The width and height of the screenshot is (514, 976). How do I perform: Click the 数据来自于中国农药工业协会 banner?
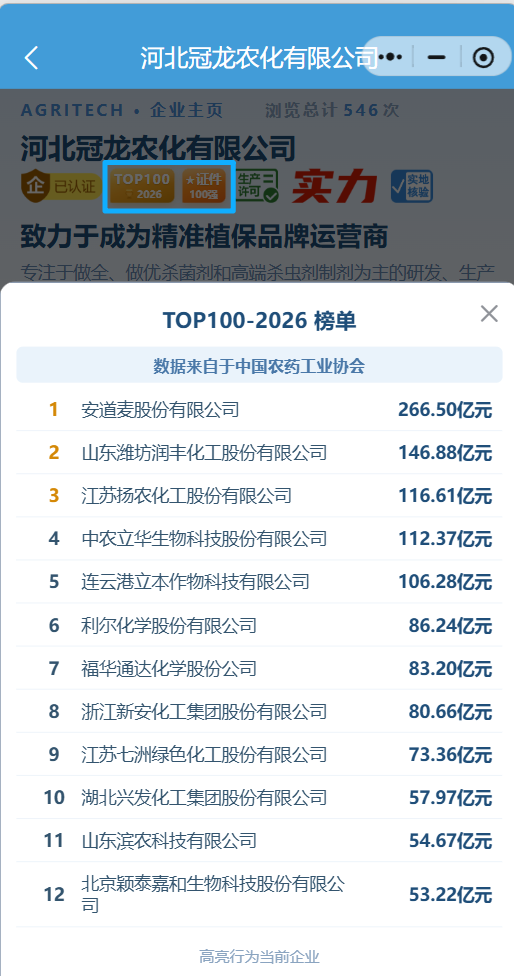click(259, 365)
